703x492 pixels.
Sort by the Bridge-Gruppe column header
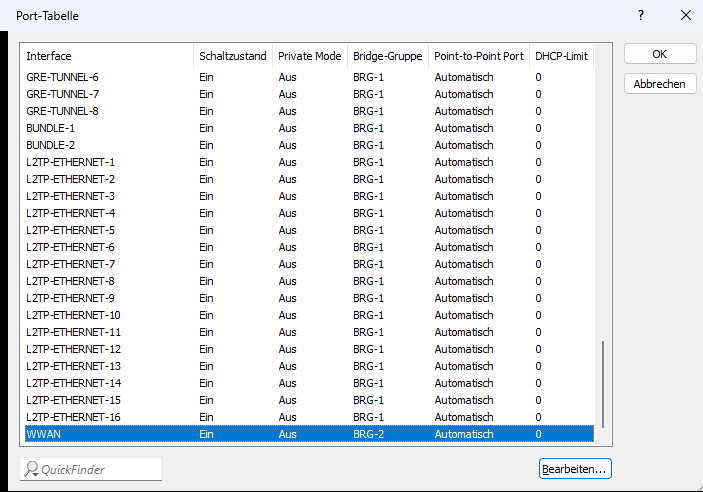pyautogui.click(x=388, y=56)
